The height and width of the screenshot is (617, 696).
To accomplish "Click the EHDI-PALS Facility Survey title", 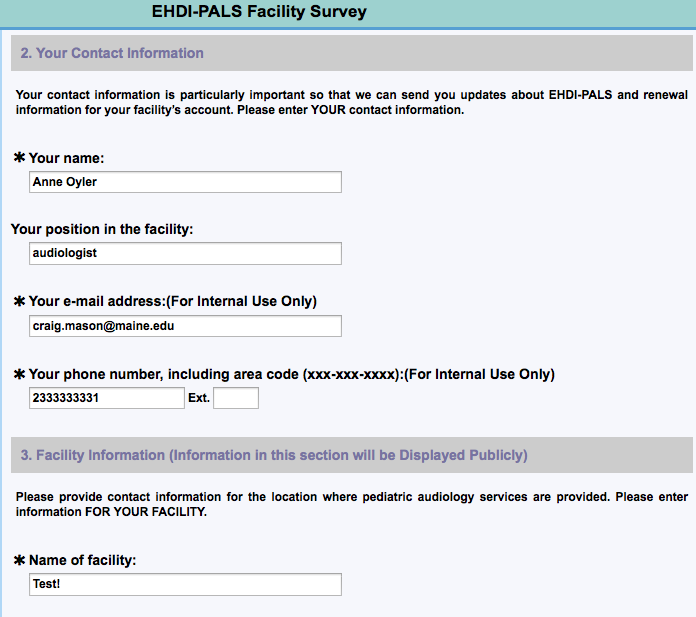I will [259, 13].
